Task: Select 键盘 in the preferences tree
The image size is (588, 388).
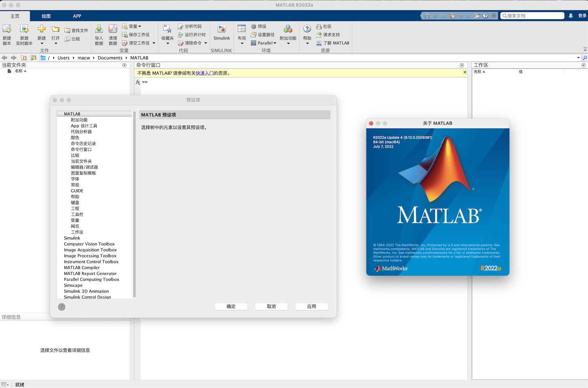Action: tap(75, 203)
